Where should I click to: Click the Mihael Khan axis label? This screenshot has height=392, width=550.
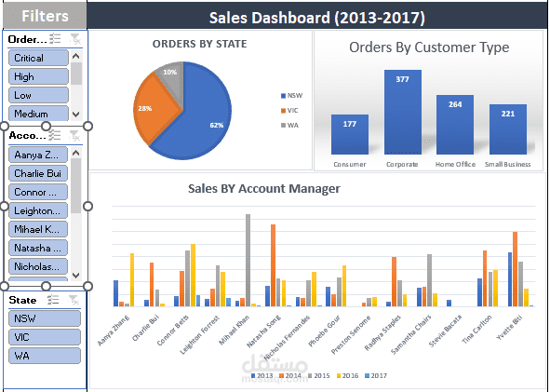click(235, 330)
